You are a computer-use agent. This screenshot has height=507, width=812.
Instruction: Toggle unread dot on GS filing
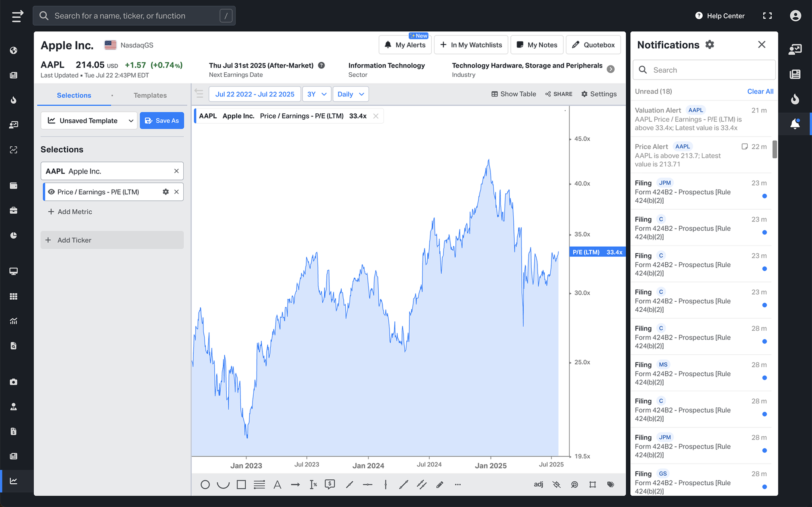click(x=765, y=487)
